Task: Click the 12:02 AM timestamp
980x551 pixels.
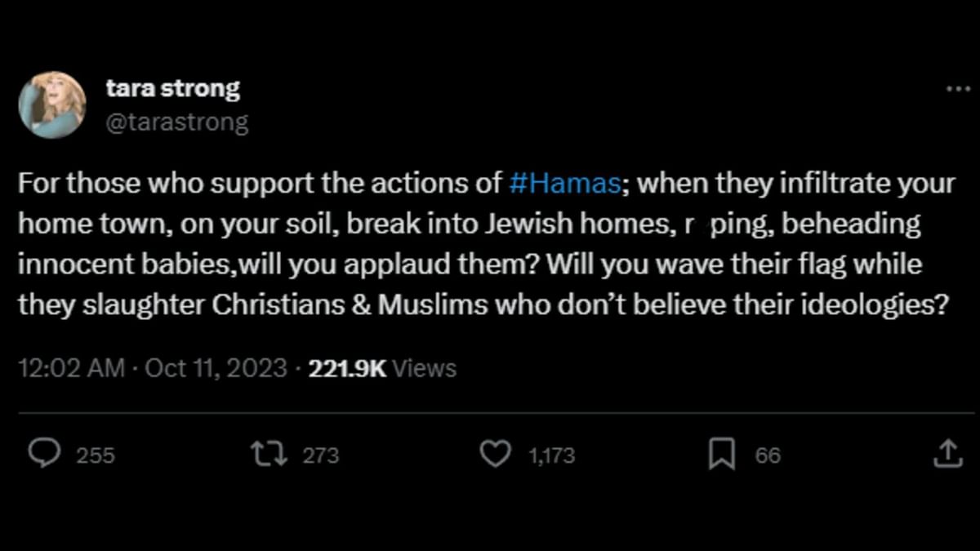Action: click(71, 368)
